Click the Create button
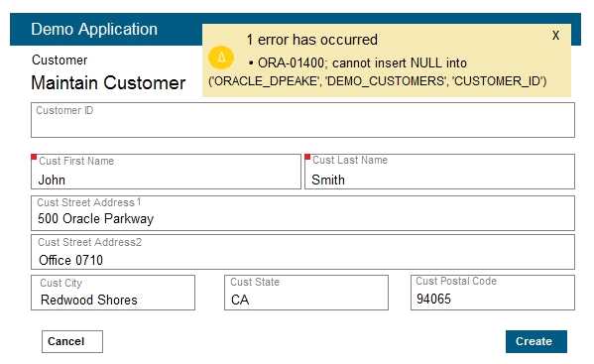This screenshot has width=594, height=364. point(536,341)
